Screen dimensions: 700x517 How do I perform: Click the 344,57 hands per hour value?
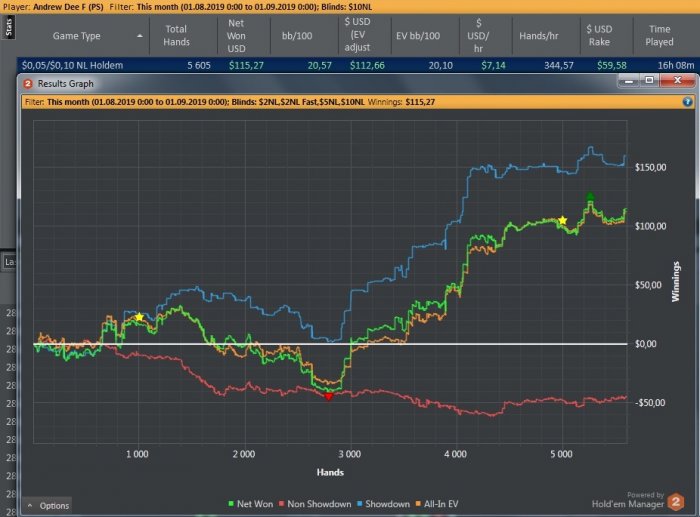[x=558, y=66]
